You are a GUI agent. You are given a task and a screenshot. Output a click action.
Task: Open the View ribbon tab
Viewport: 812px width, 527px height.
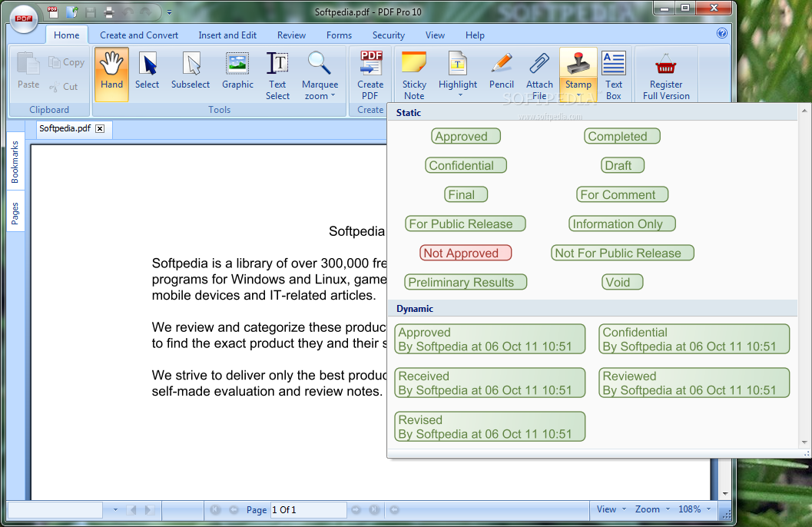coord(435,35)
